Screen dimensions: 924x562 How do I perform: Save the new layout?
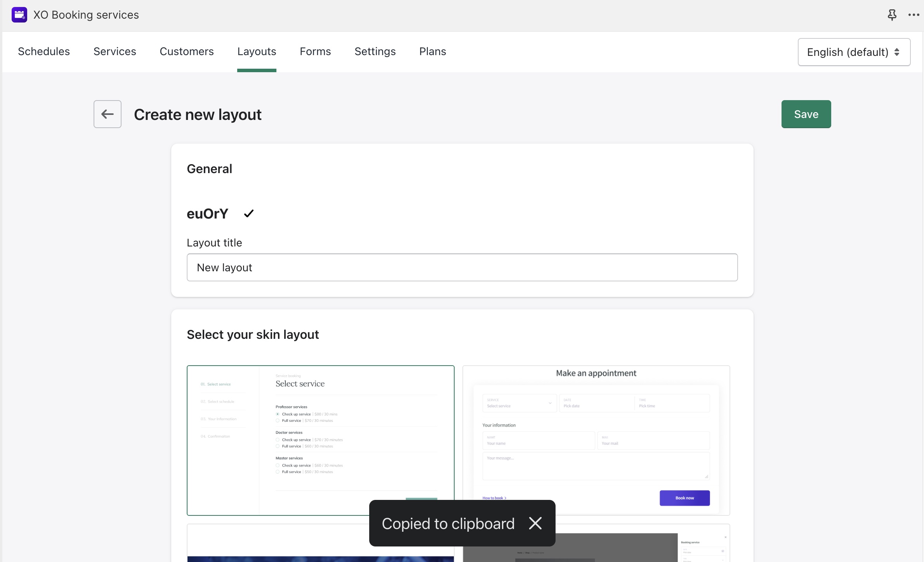(x=806, y=114)
